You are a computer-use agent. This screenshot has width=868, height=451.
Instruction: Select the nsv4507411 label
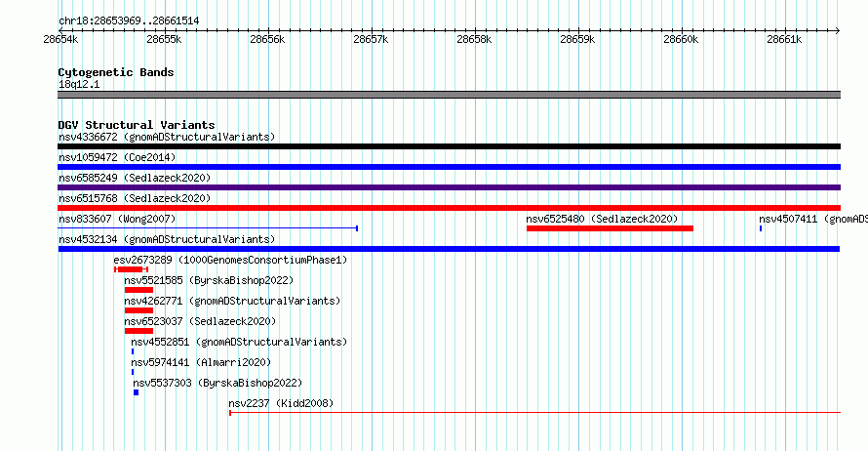click(x=813, y=219)
